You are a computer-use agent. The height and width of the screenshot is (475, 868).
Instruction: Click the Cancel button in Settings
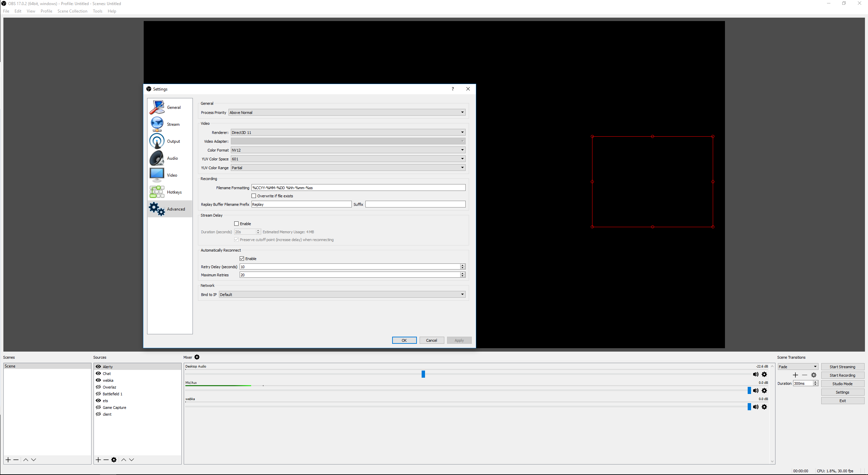[x=431, y=340]
